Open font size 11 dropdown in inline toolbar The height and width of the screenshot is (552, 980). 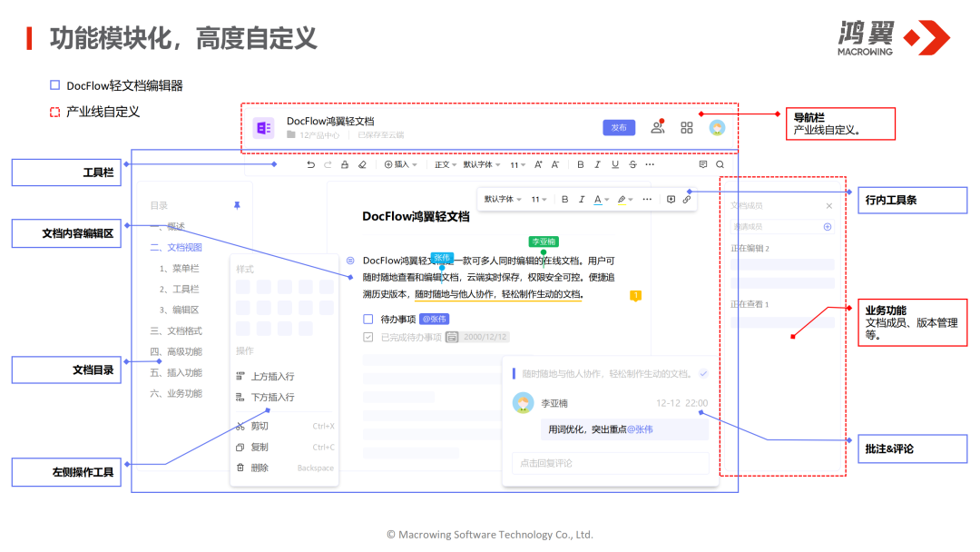click(539, 200)
